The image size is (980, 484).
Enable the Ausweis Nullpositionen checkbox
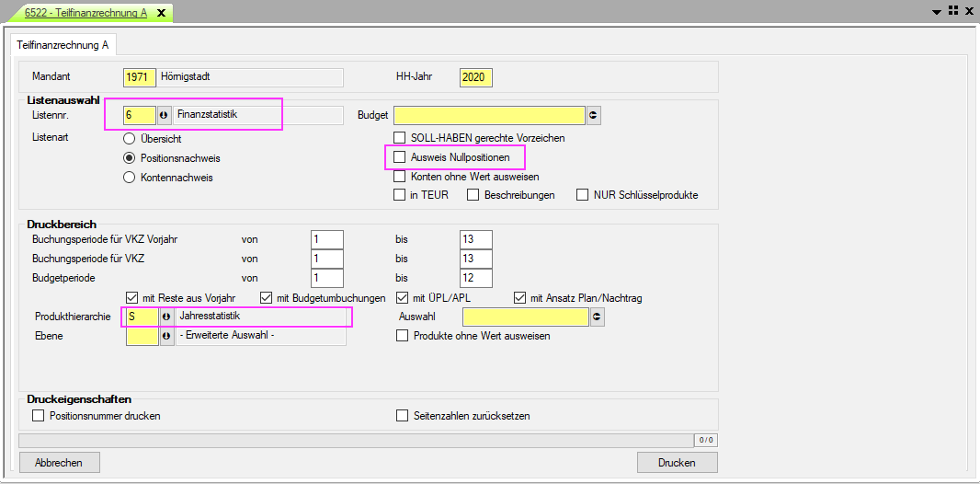[x=399, y=157]
